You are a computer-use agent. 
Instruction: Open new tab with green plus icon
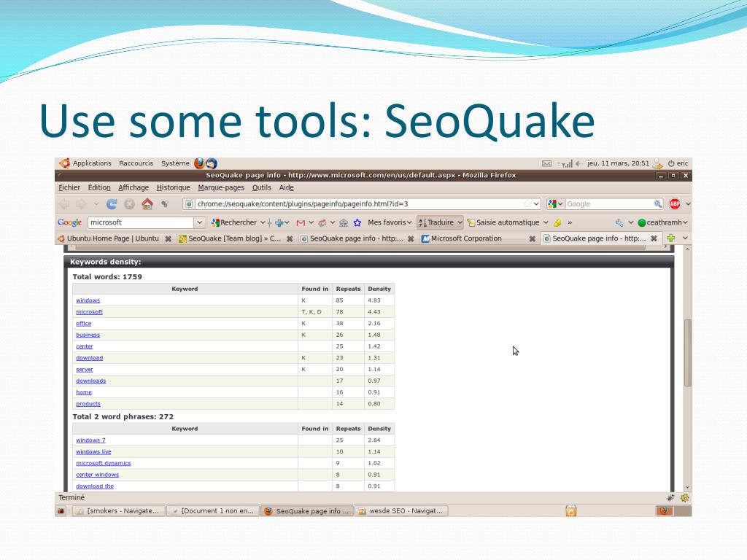click(671, 238)
